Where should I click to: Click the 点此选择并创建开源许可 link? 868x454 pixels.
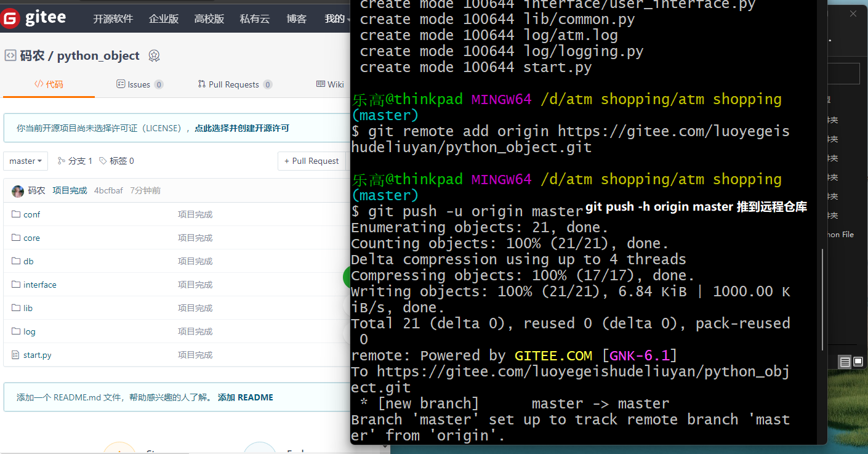[242, 128]
